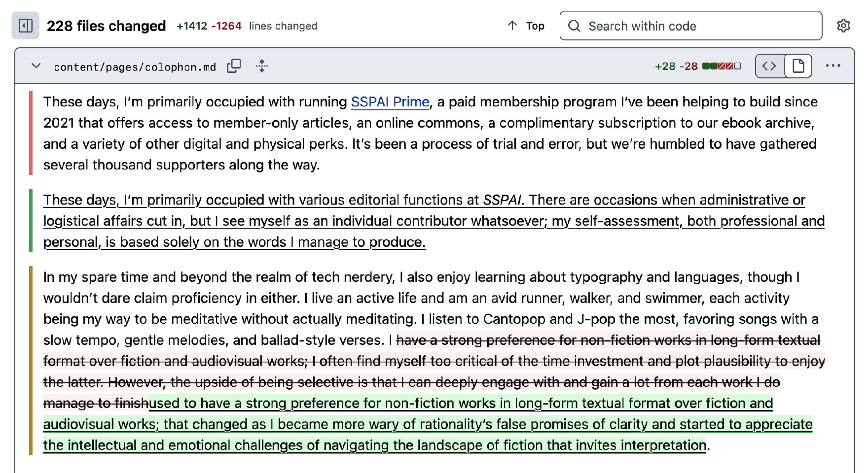Click the up arrow beside Top
Image resolution: width=868 pixels, height=473 pixels.
pos(512,26)
